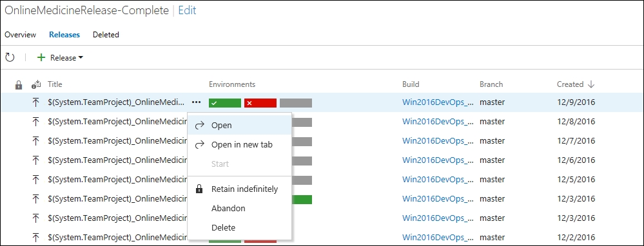Expand the Release dropdown arrow
This screenshot has height=246, width=644.
pyautogui.click(x=81, y=58)
